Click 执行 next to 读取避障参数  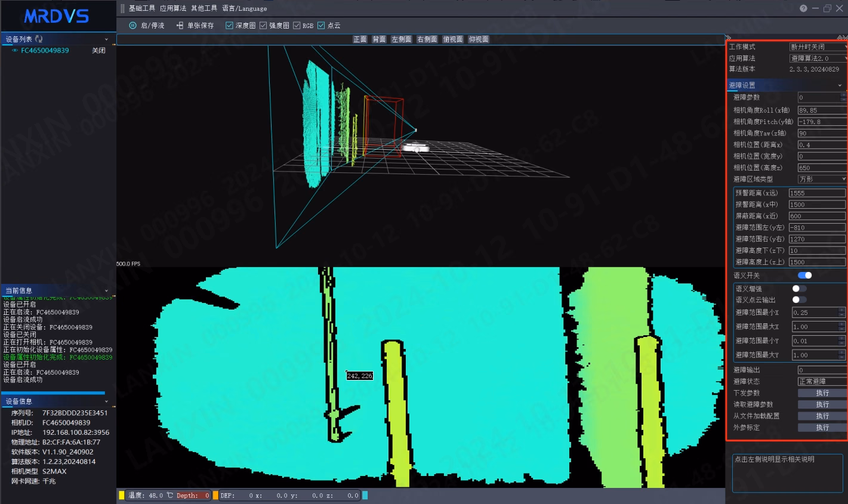coord(822,404)
